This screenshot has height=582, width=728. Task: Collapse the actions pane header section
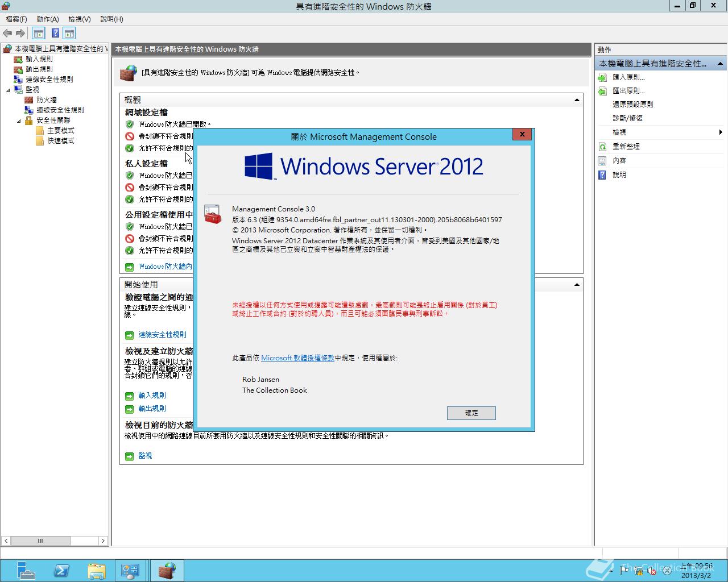(720, 64)
